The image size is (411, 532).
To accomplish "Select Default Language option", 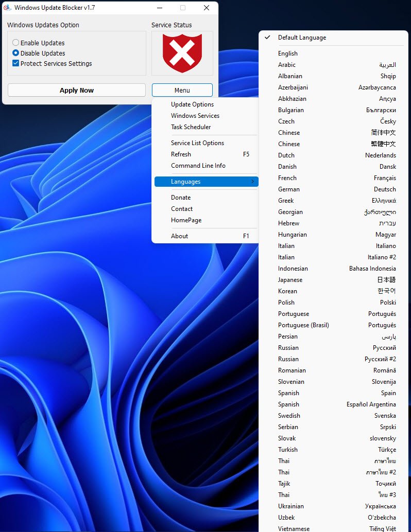I will 333,38.
